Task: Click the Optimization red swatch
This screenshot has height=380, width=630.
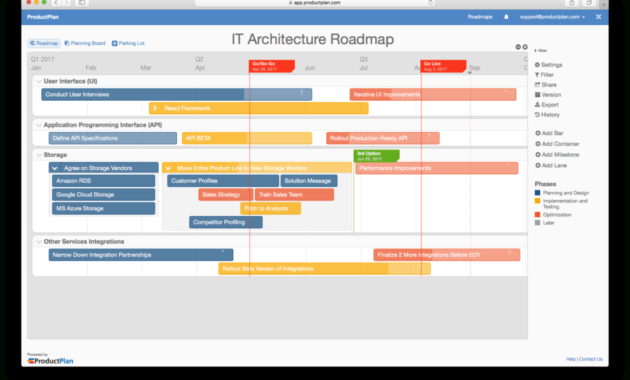Action: [x=537, y=215]
